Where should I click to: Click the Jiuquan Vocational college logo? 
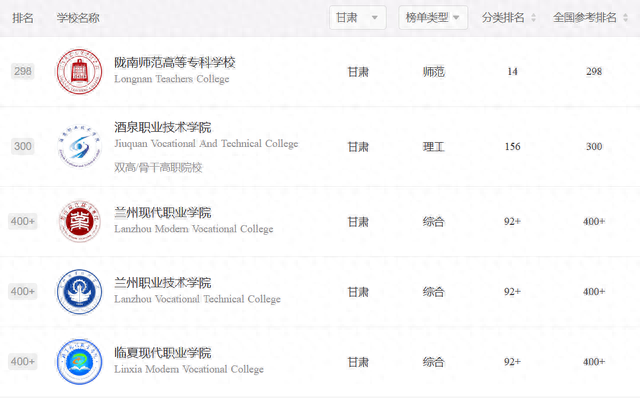tap(79, 146)
